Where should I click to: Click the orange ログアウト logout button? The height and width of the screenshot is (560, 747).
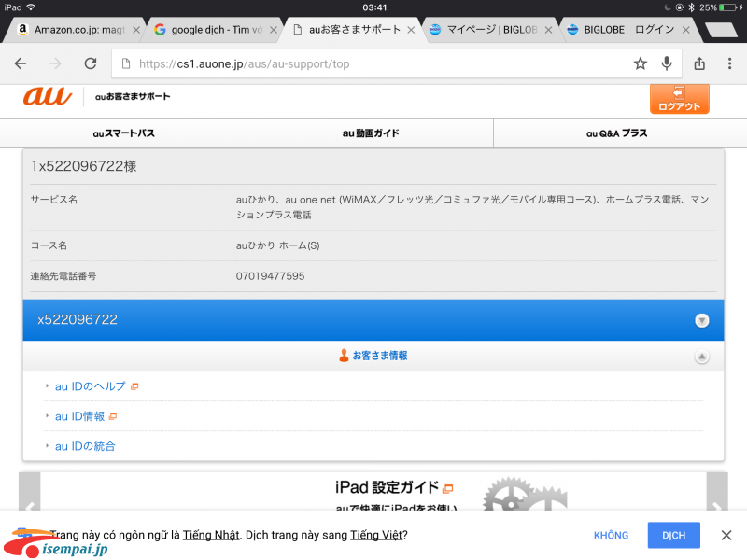(680, 99)
